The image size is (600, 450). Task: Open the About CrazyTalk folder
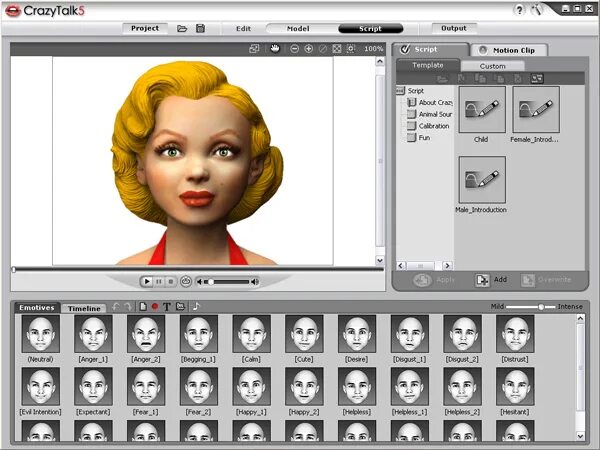point(430,103)
